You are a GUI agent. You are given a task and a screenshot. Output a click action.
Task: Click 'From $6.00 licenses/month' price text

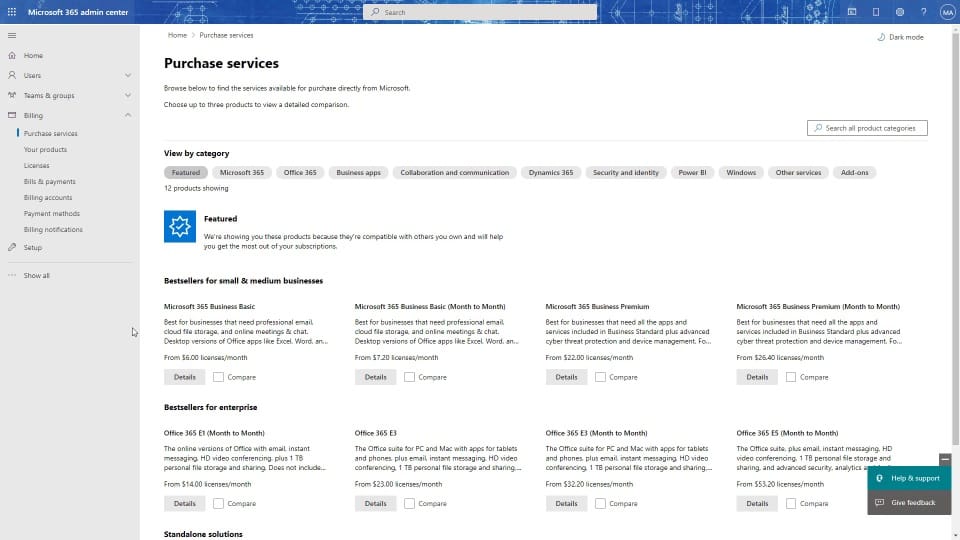206,358
